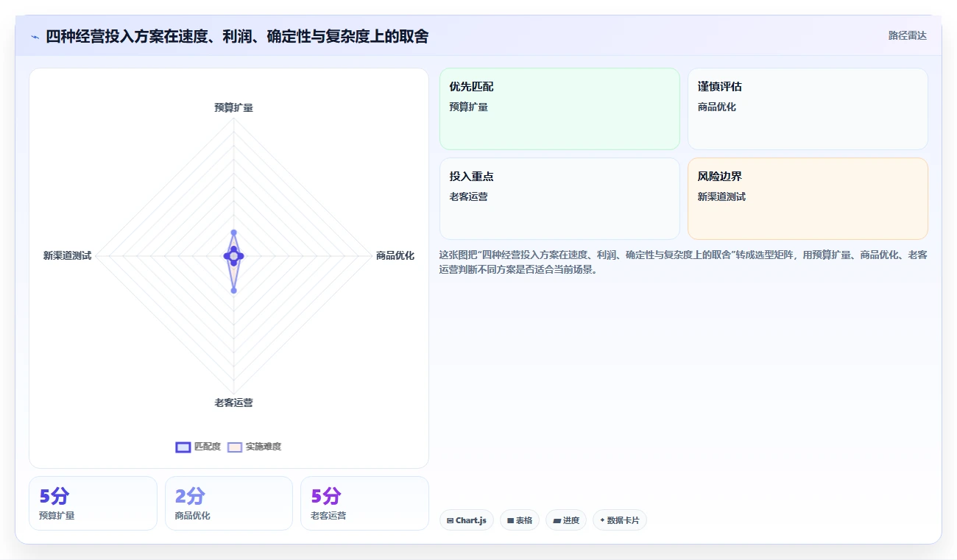Click the 5分 预算扩量 score card

click(93, 503)
